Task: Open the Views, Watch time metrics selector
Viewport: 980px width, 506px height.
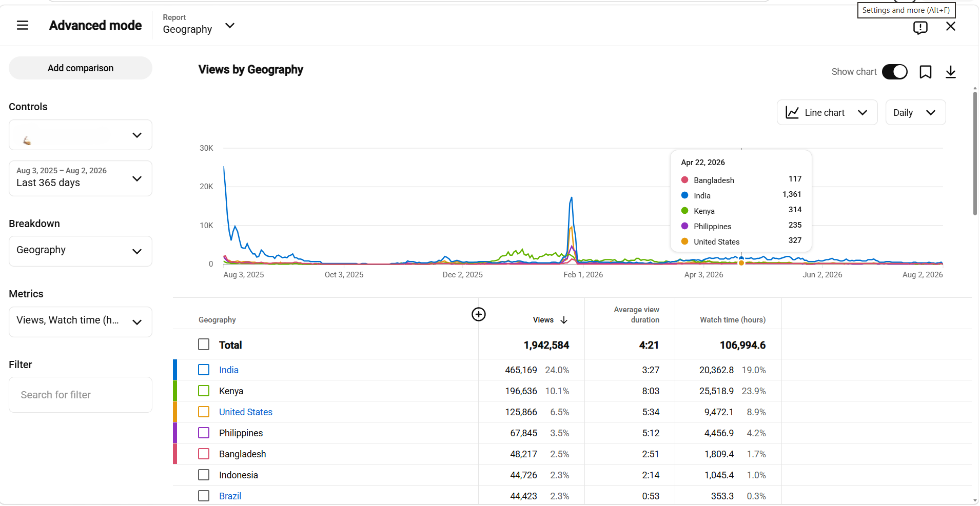Action: pos(81,322)
